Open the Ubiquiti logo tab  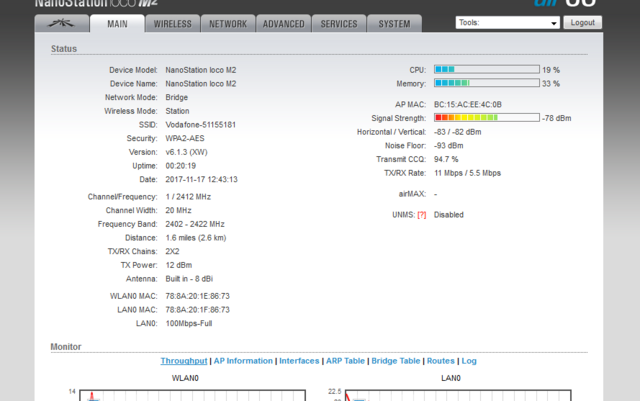pyautogui.click(x=62, y=24)
